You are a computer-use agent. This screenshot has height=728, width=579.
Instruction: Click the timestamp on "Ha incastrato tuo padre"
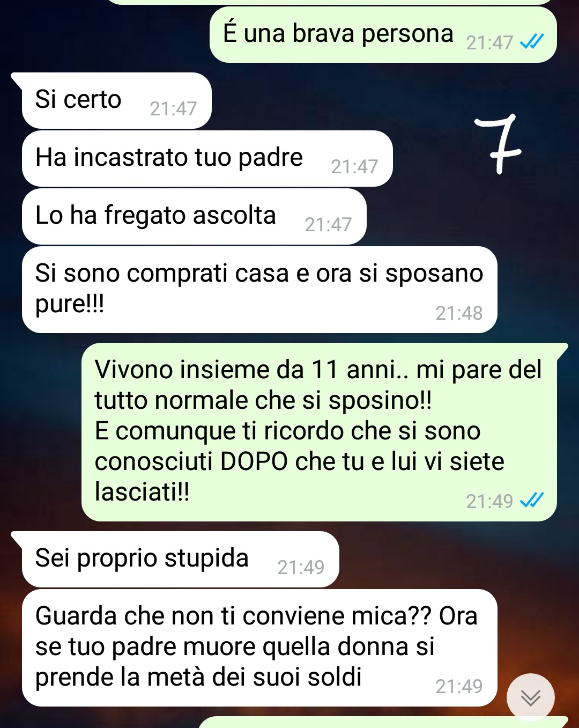click(x=354, y=166)
